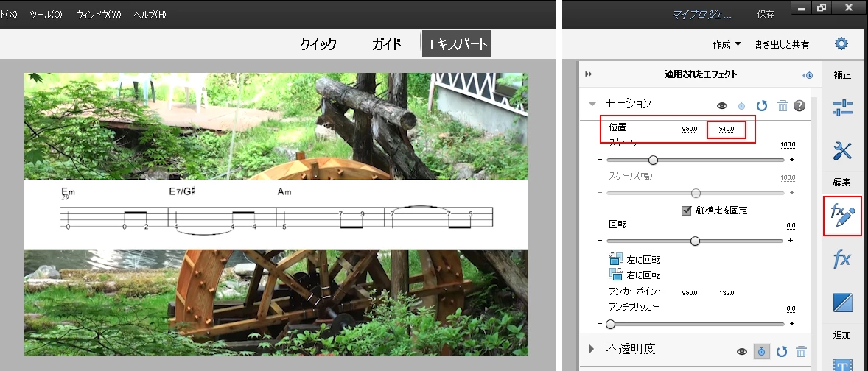
Task: Open the Transitions panel icon
Action: [x=842, y=303]
